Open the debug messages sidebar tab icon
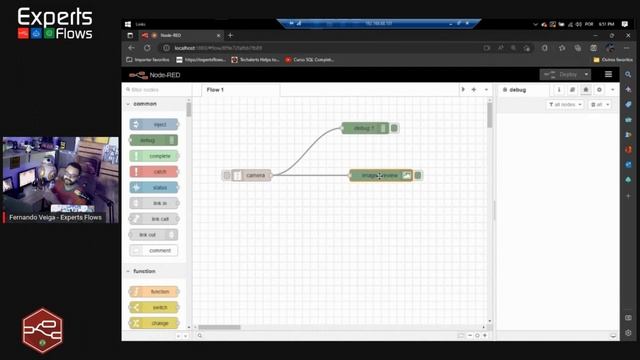640x360 pixels. [x=586, y=90]
